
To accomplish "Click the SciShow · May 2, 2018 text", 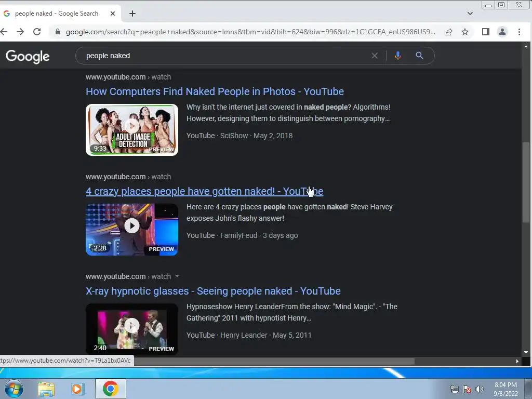I will pos(256,136).
